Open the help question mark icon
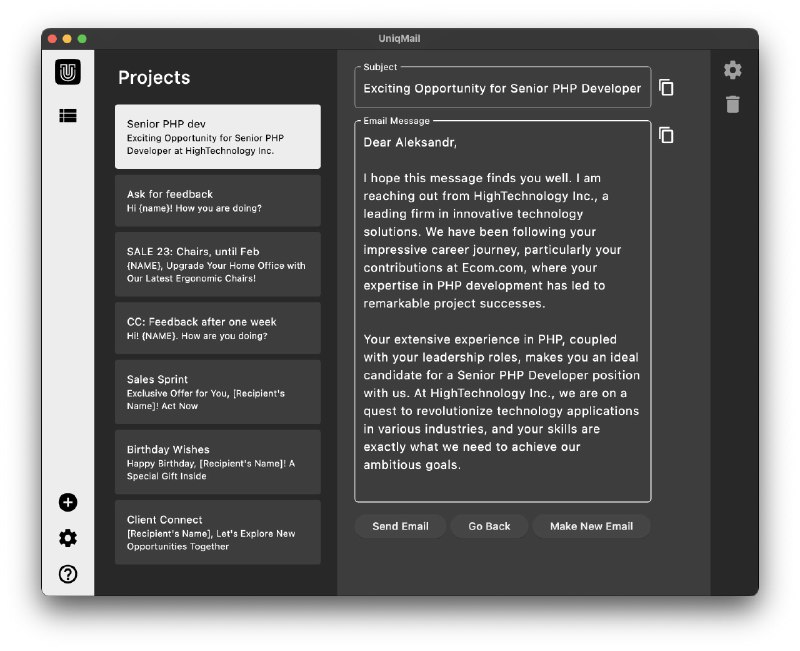 click(68, 574)
